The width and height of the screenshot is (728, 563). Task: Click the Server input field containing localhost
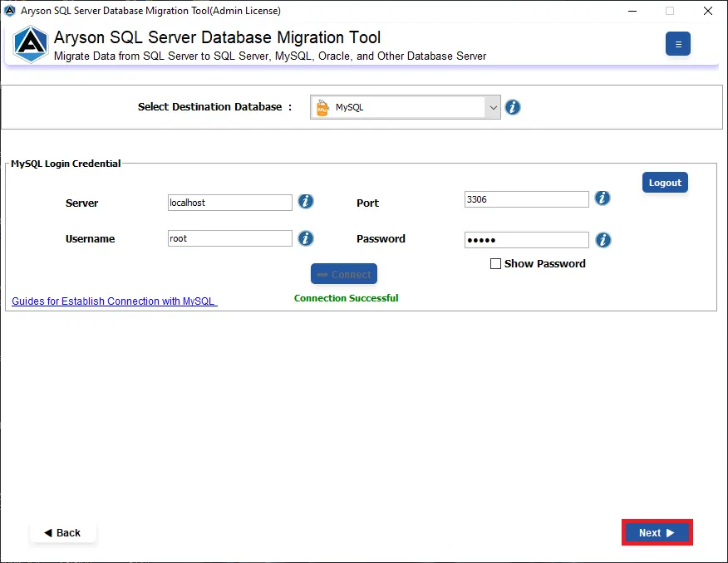click(x=230, y=203)
